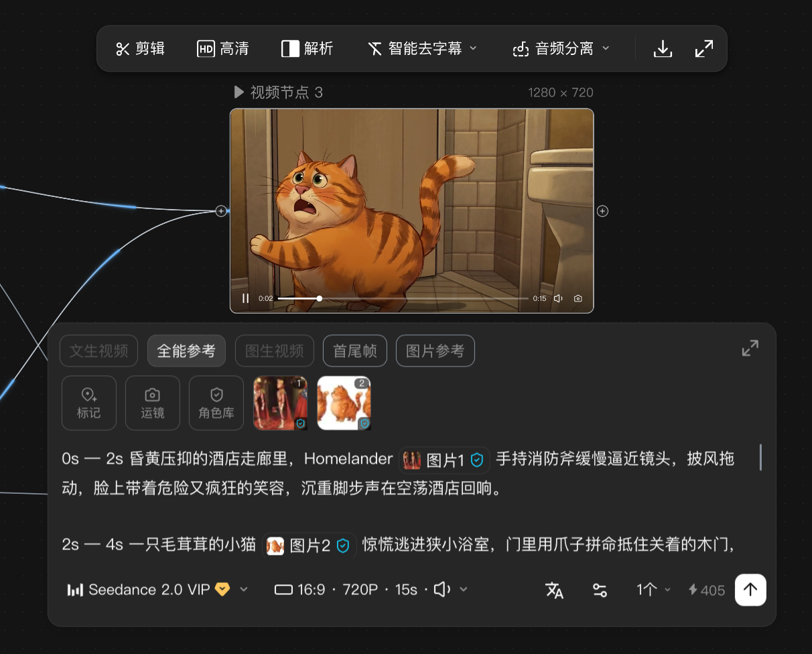Click the play triangle next to 视频节点 3

(239, 92)
